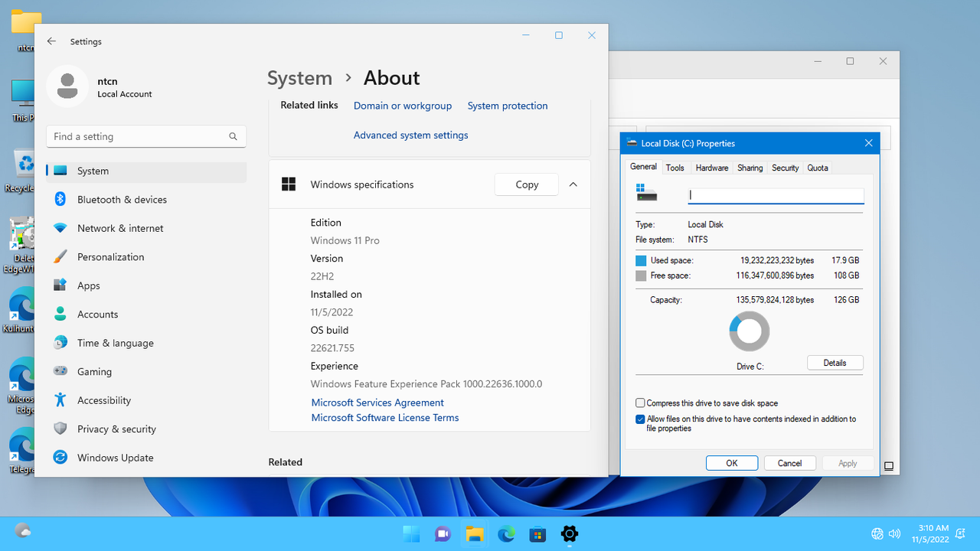Copy the Windows specifications
The image size is (980, 551).
tap(527, 184)
